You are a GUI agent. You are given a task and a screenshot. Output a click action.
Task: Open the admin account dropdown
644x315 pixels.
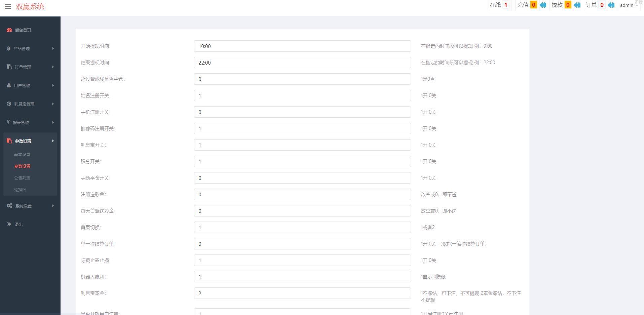[629, 5]
